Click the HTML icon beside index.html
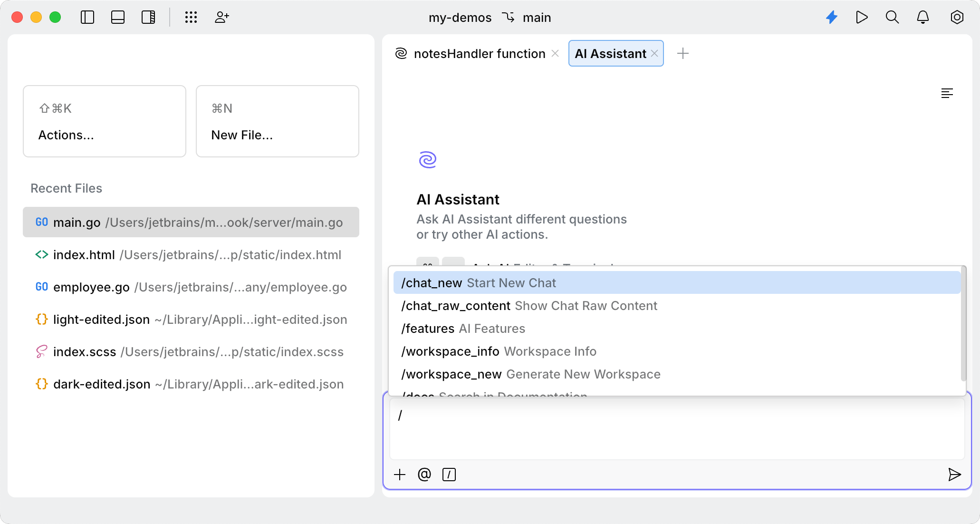The width and height of the screenshot is (980, 524). [42, 254]
